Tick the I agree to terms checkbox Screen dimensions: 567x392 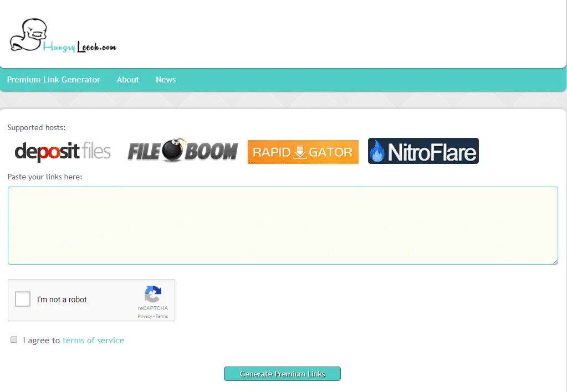[x=14, y=339]
